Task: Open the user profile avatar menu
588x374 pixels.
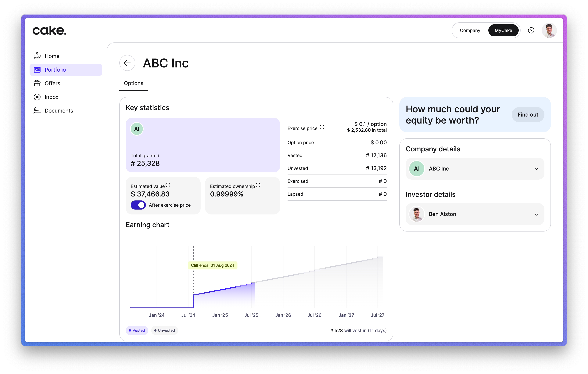Action: coord(549,30)
